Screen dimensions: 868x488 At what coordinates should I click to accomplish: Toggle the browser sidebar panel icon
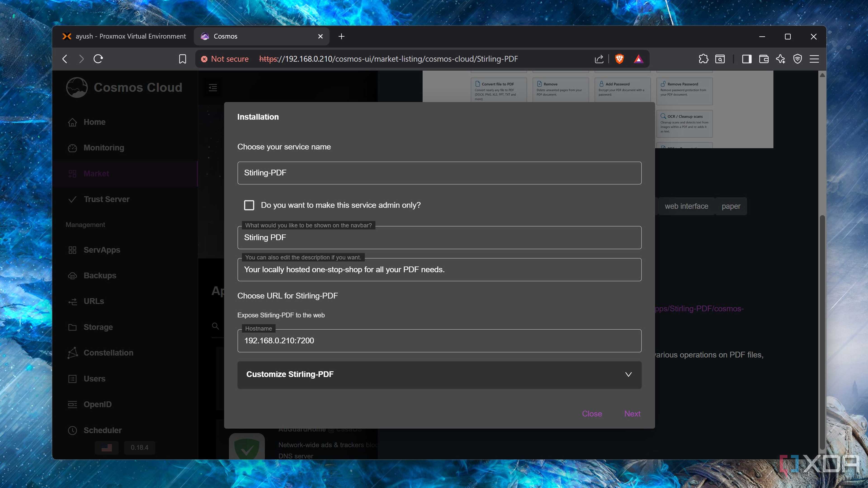(x=746, y=59)
